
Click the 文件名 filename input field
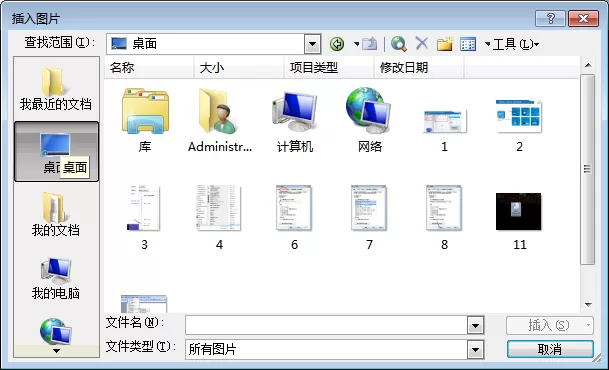pyautogui.click(x=326, y=325)
